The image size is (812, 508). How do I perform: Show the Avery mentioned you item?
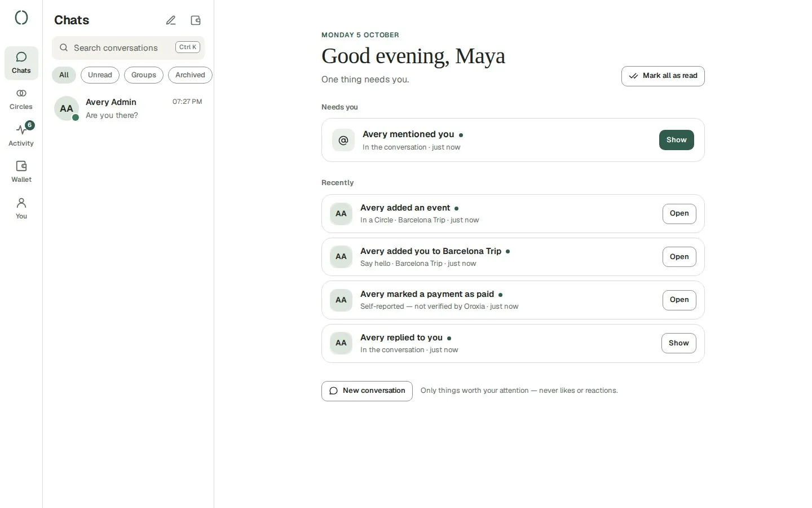tap(677, 140)
